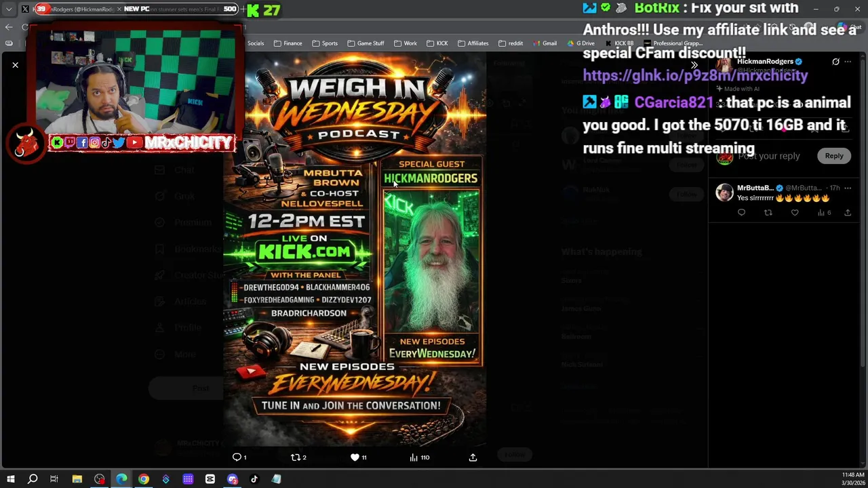Viewport: 868px width, 488px height.
Task: Switch to Google Chrome on the taskbar
Action: pos(144,479)
